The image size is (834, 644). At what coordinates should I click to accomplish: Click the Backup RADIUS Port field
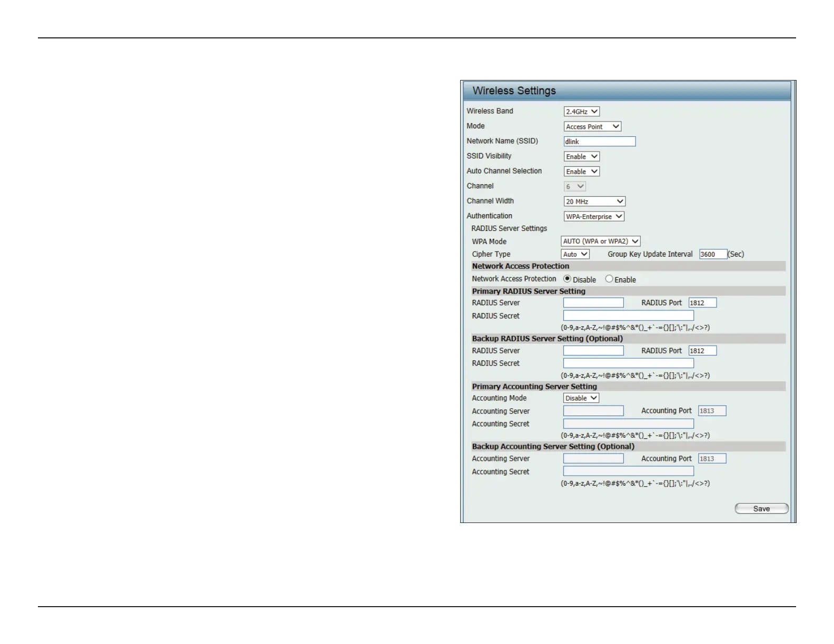pyautogui.click(x=702, y=351)
